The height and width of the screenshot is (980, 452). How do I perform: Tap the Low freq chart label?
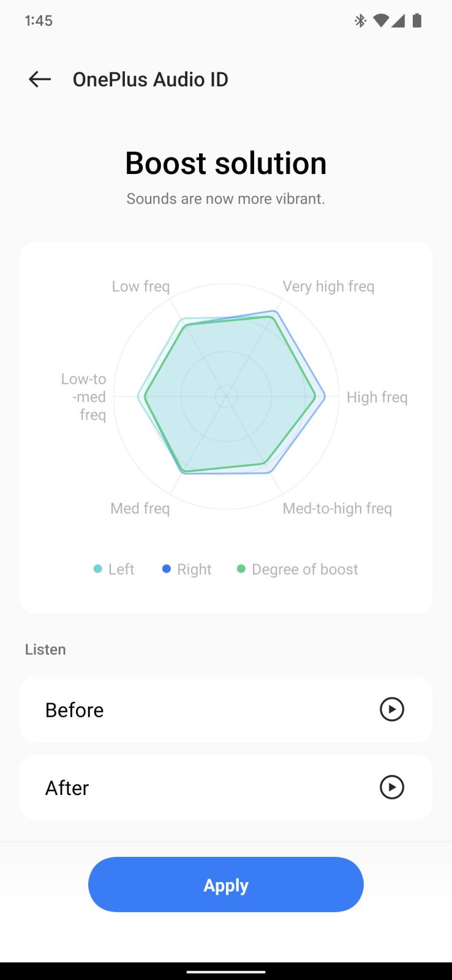click(141, 286)
